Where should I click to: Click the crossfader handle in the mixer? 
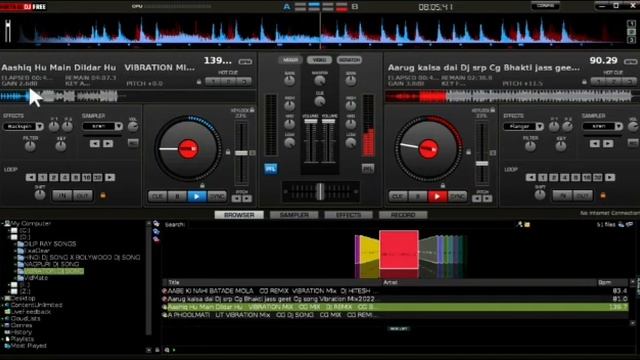(320, 191)
